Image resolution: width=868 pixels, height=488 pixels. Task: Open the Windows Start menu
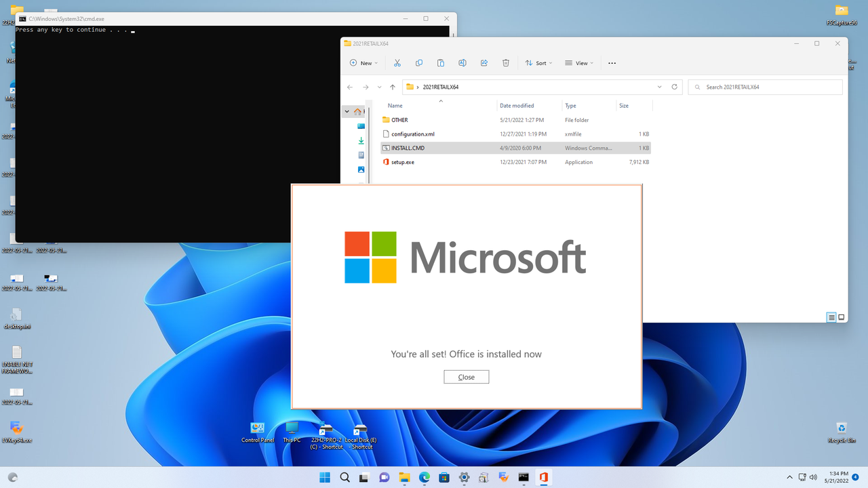coord(325,477)
